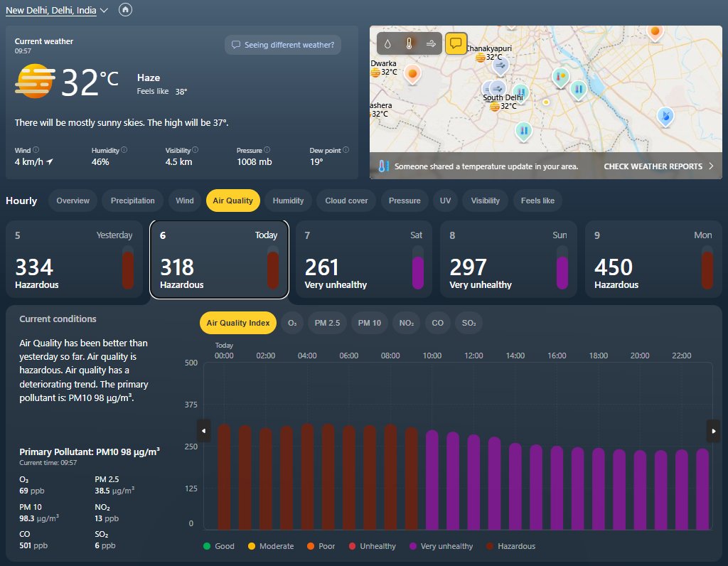Switch to the Precipitation tab
The image size is (728, 566).
[x=133, y=201]
